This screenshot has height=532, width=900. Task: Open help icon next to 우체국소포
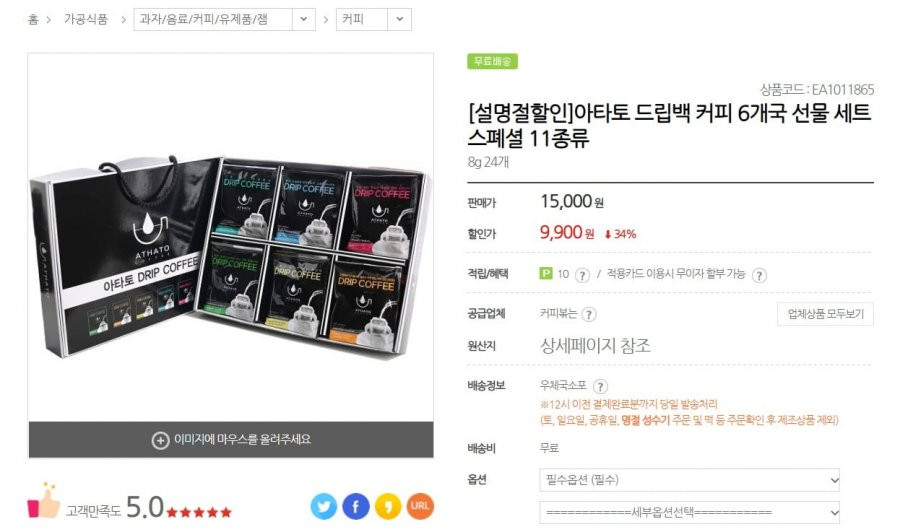(x=600, y=386)
